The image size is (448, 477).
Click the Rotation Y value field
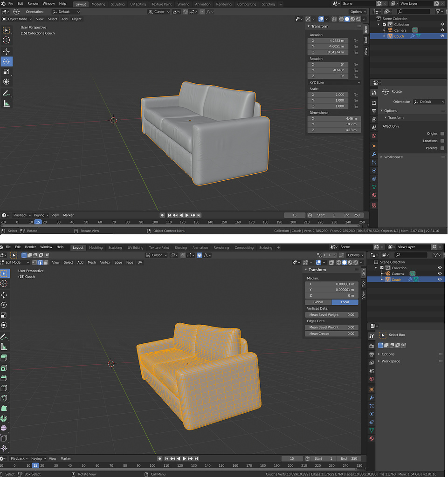point(328,70)
